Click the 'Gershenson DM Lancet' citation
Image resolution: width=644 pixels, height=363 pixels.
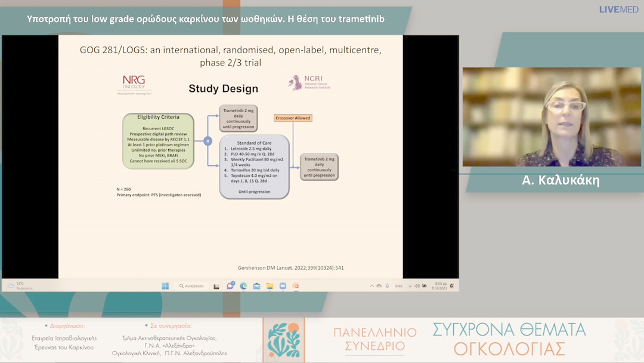coord(291,267)
